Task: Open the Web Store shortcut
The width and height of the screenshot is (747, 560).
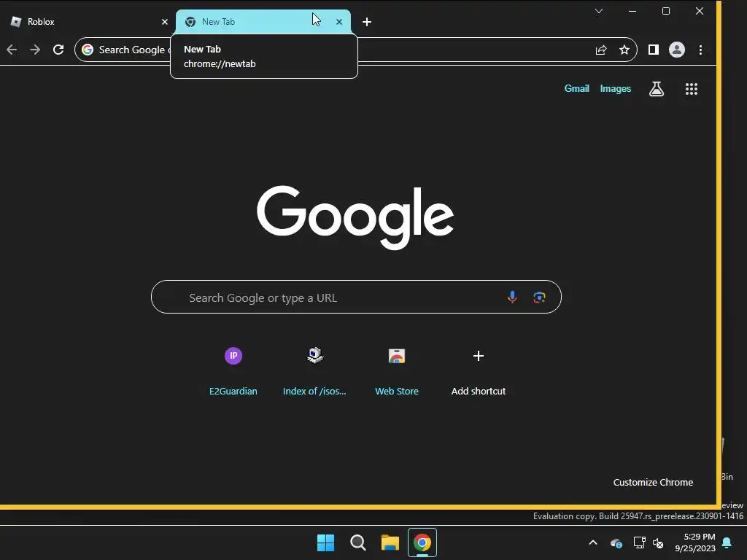Action: click(x=396, y=370)
